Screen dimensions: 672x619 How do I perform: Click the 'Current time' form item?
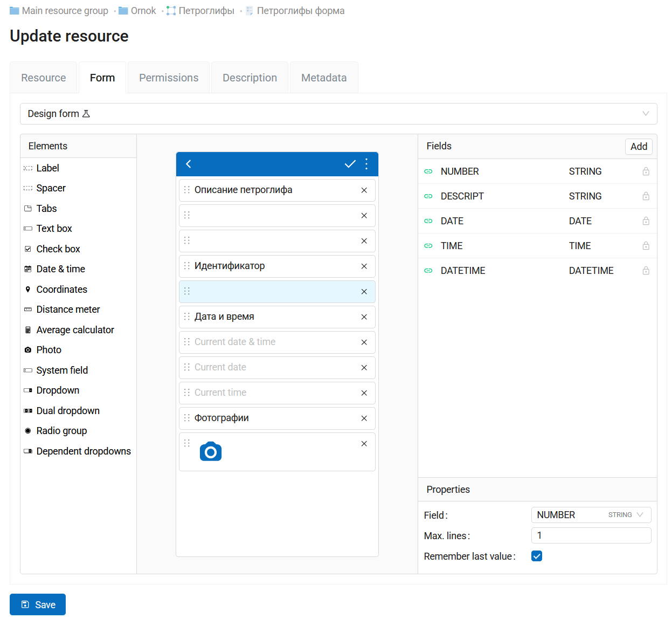pyautogui.click(x=277, y=393)
